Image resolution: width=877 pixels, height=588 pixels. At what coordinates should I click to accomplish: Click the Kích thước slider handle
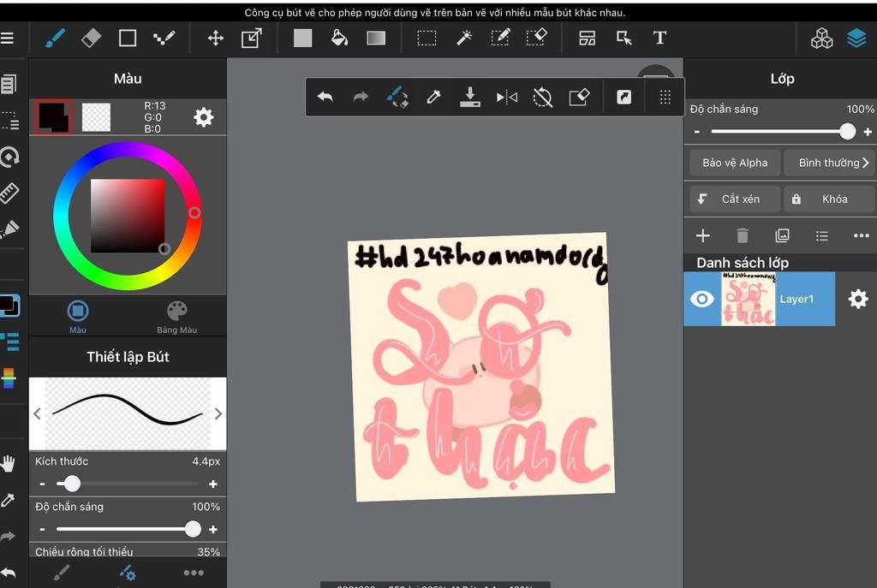pos(72,484)
